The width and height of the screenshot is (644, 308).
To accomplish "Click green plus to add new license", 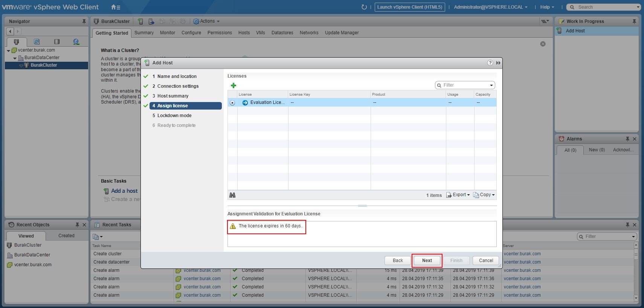I will point(233,85).
